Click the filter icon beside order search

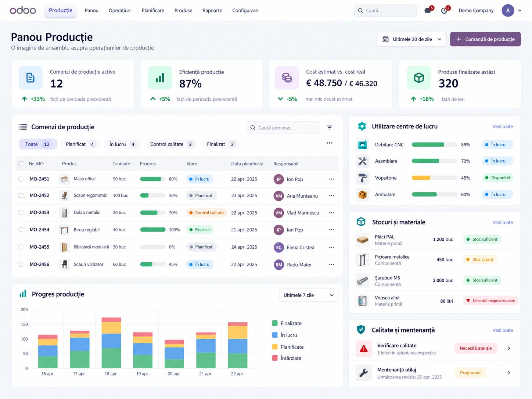[x=330, y=127]
